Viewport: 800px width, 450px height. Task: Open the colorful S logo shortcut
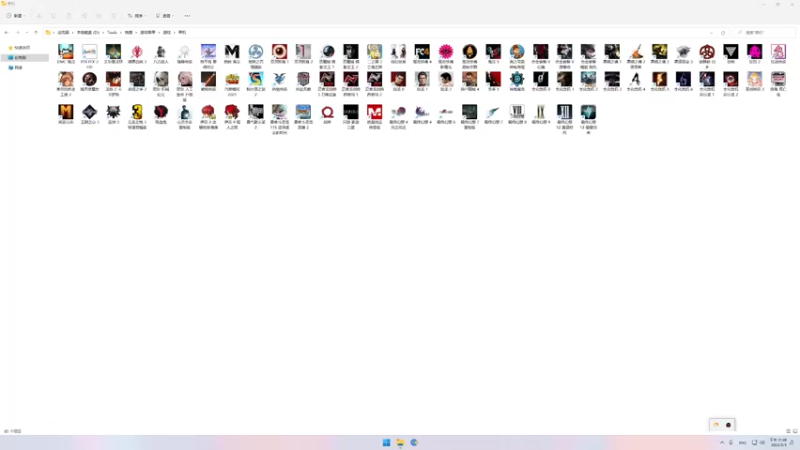coord(256,79)
